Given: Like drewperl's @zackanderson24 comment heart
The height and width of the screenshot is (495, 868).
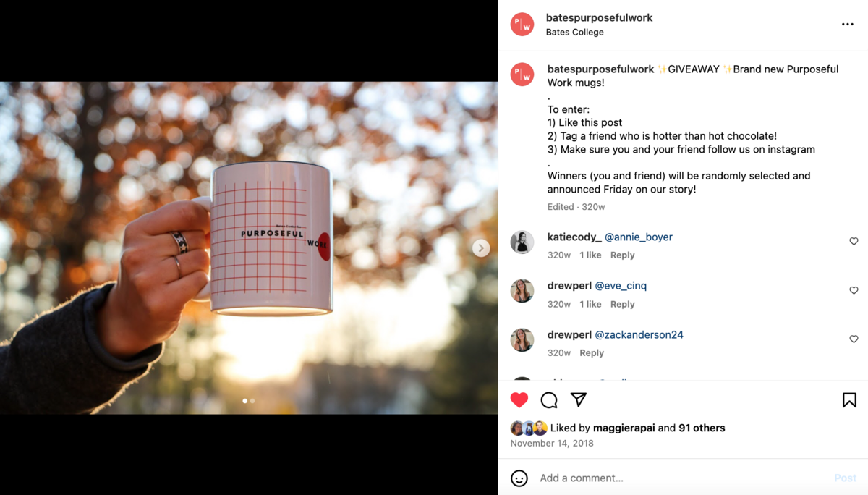Looking at the screenshot, I should 854,339.
